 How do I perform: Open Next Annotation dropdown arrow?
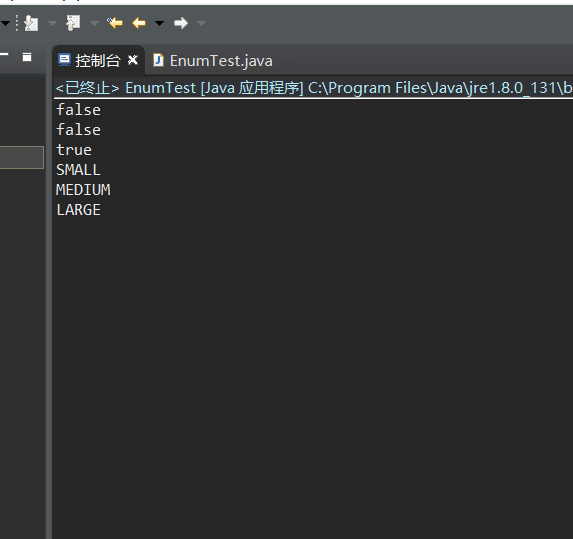[x=52, y=24]
